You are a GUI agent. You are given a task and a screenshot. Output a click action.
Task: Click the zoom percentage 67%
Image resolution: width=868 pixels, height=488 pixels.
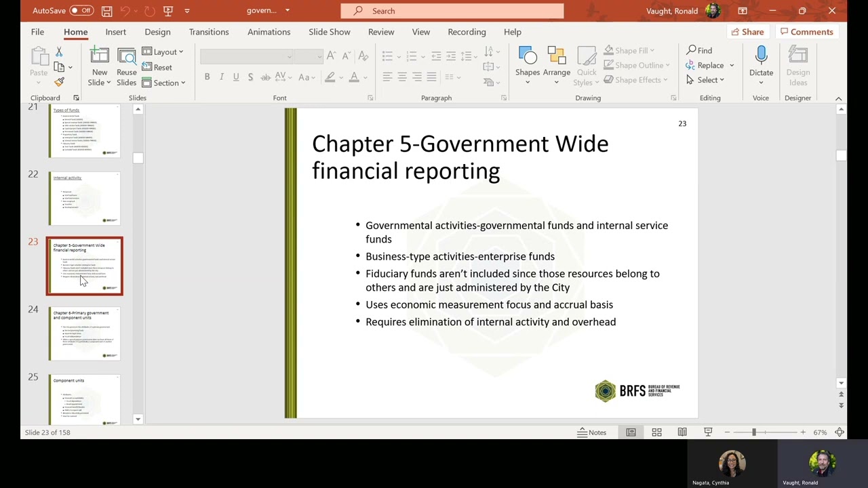click(820, 432)
